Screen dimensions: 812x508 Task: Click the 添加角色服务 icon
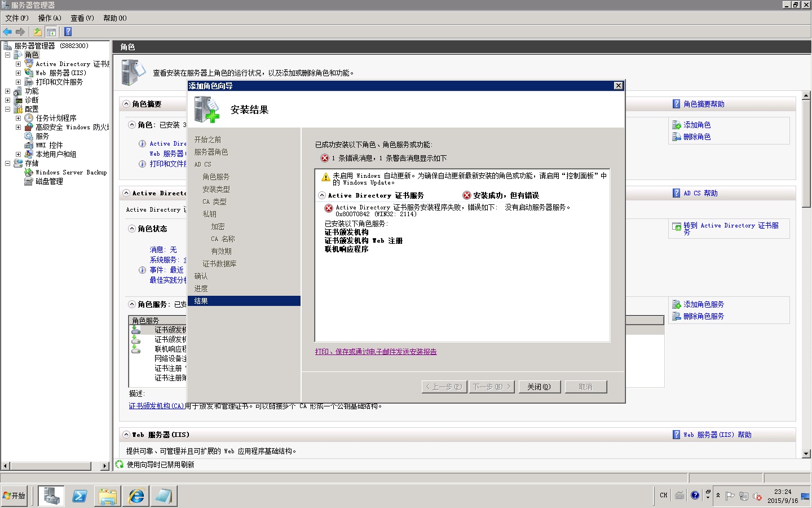point(677,304)
